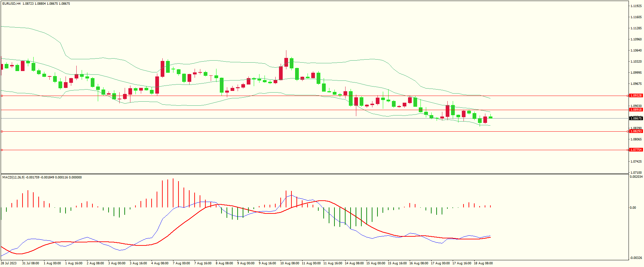Image resolution: width=644 pixels, height=267 pixels.
Task: Click the 1.07754 price level tag
Action: [x=636, y=150]
